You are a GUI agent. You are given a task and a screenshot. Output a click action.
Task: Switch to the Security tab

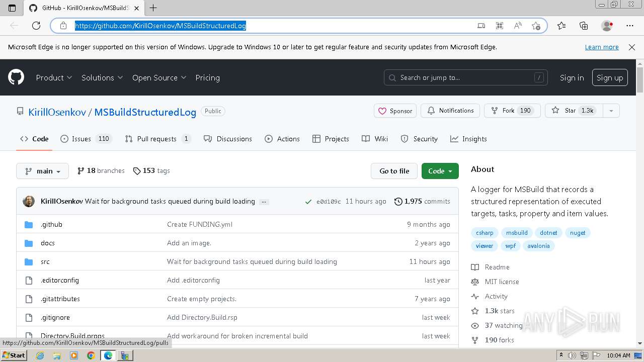tap(419, 139)
